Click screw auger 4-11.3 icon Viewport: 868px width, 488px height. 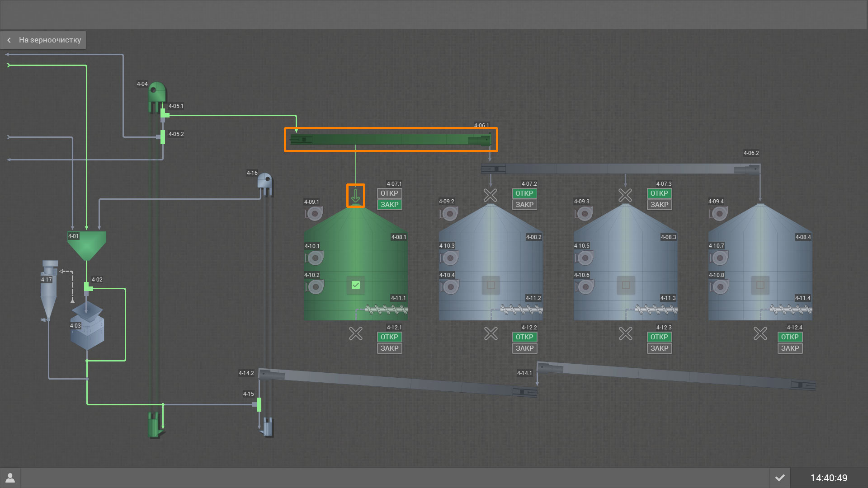[x=656, y=310]
